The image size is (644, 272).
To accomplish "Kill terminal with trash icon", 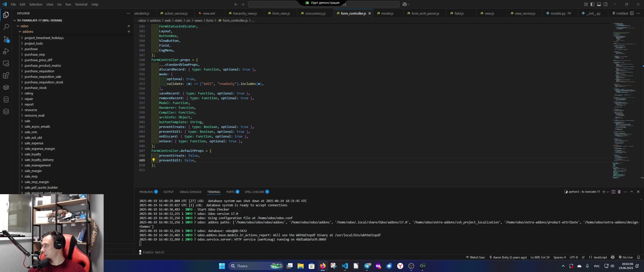I will tap(619, 192).
